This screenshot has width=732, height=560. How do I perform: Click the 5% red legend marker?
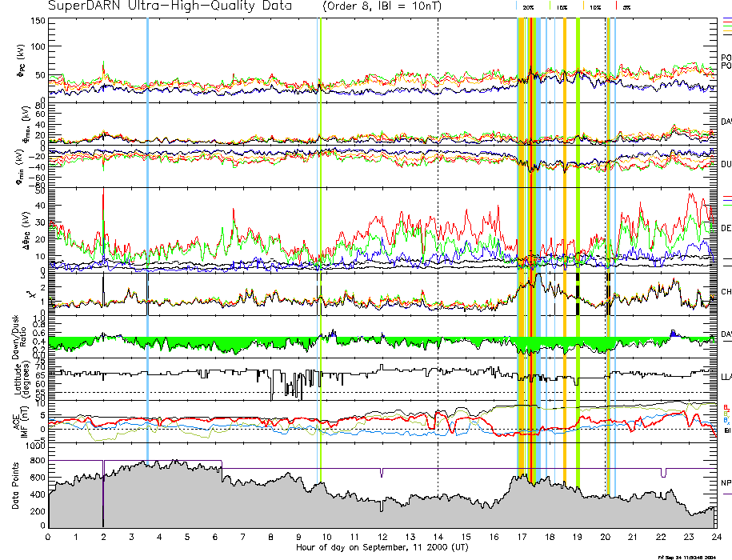(x=615, y=6)
